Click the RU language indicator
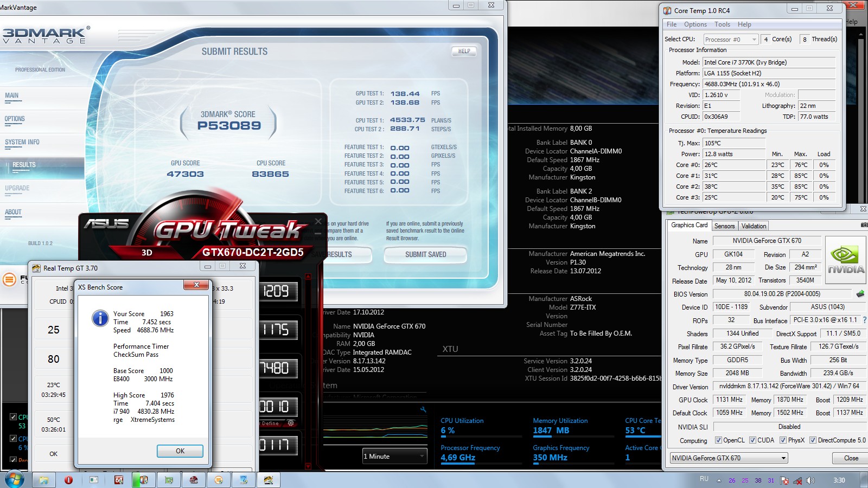The height and width of the screenshot is (488, 868). coord(704,479)
